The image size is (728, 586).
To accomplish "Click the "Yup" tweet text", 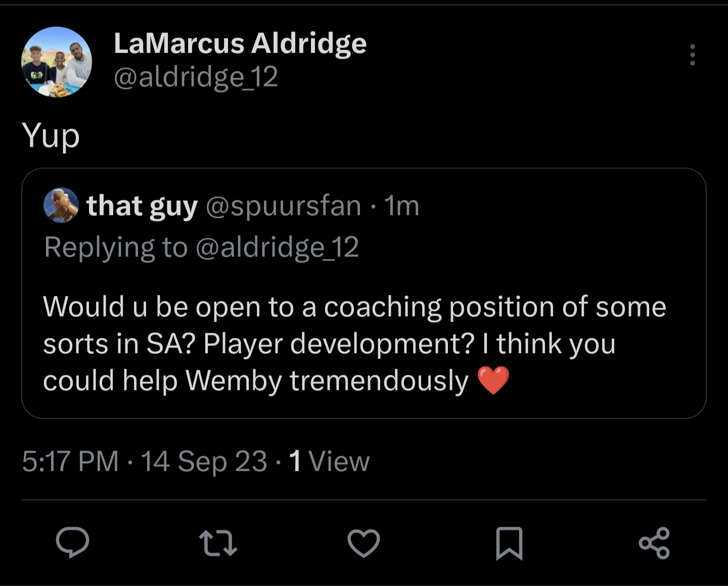I will (x=51, y=136).
